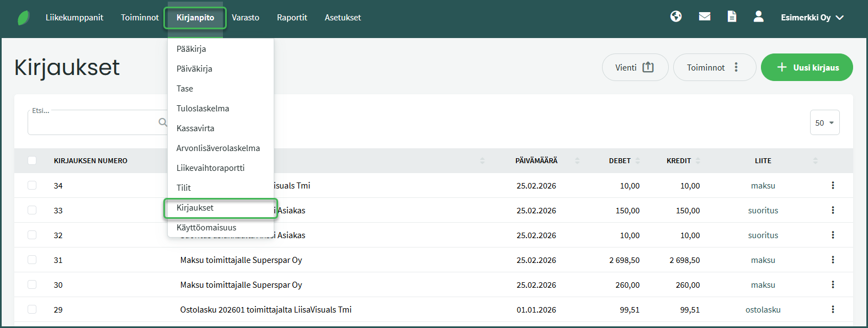Toggle the select-all checkbox in header
Screen dimensions: 868x328
coord(32,160)
